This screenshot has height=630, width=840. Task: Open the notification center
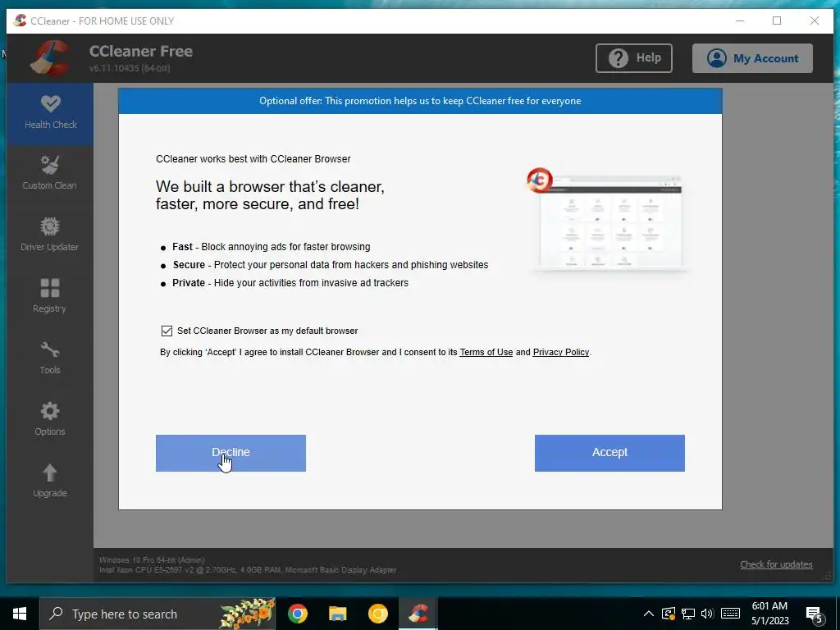point(815,614)
